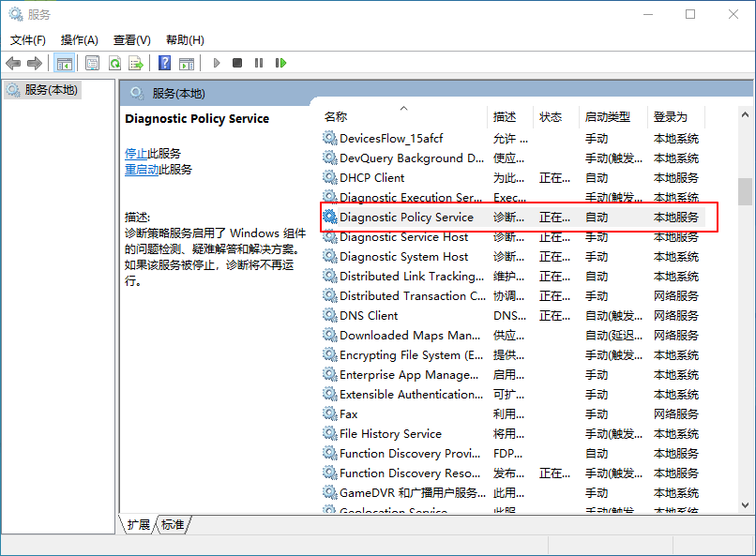
Task: Click the 停止 link to stop the service
Action: point(139,152)
